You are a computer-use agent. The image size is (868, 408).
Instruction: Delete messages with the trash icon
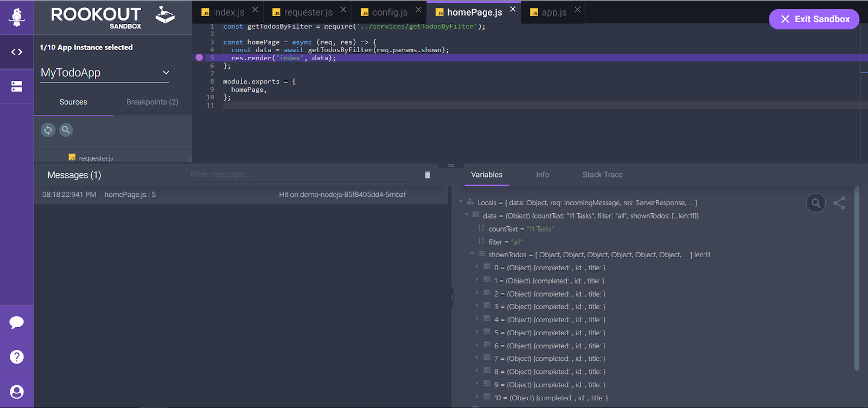[427, 175]
